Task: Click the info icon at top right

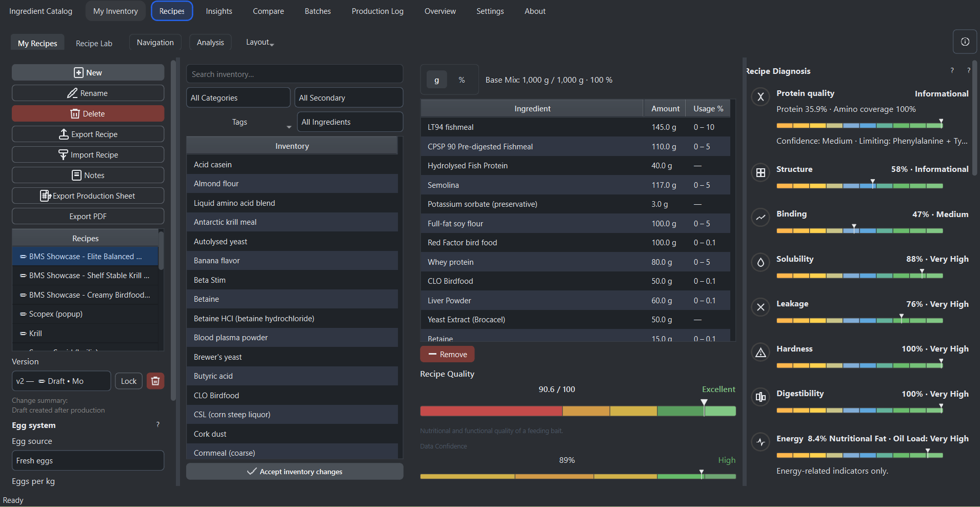Action: tap(965, 42)
